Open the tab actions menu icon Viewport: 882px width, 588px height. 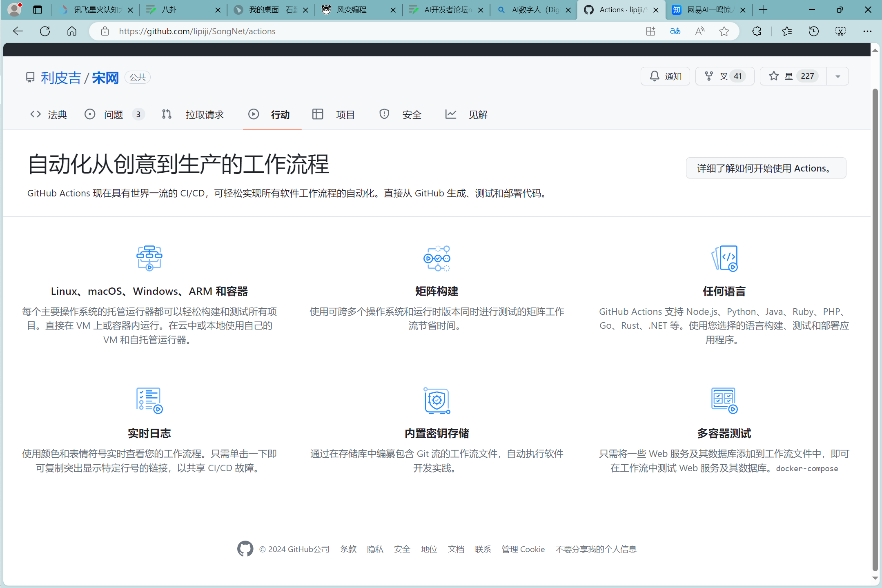click(x=38, y=10)
